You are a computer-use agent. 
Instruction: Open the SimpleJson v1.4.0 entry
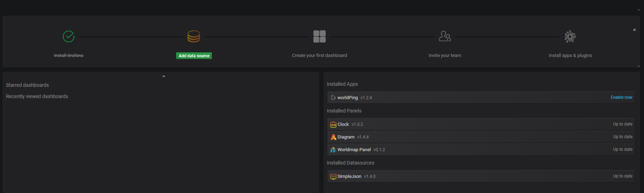point(481,176)
